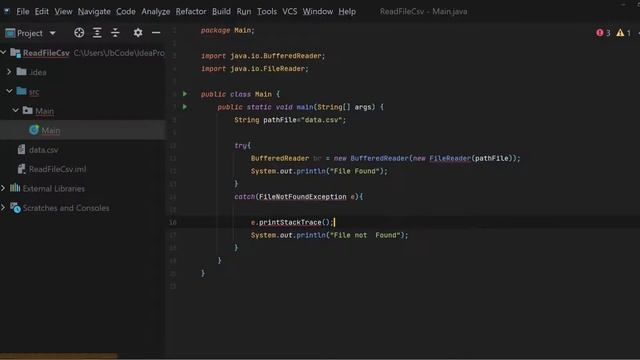Click run gutter arrow beside class Main

[185, 94]
